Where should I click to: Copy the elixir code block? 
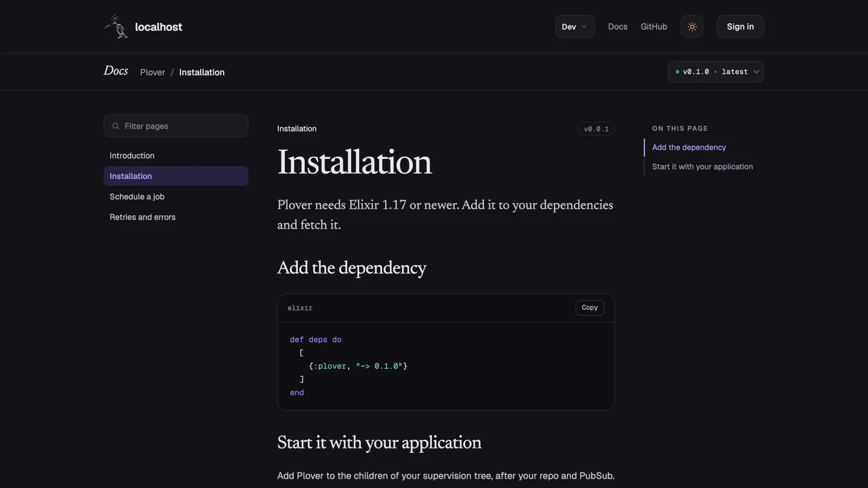coord(590,307)
